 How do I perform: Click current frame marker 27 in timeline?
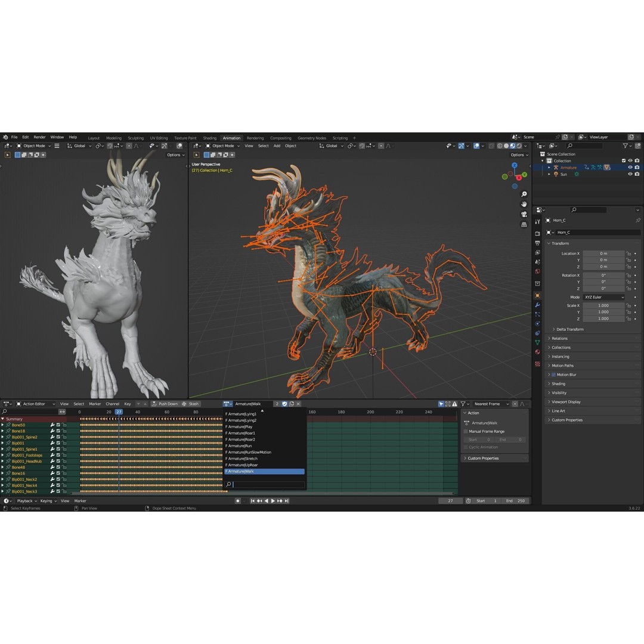click(119, 411)
